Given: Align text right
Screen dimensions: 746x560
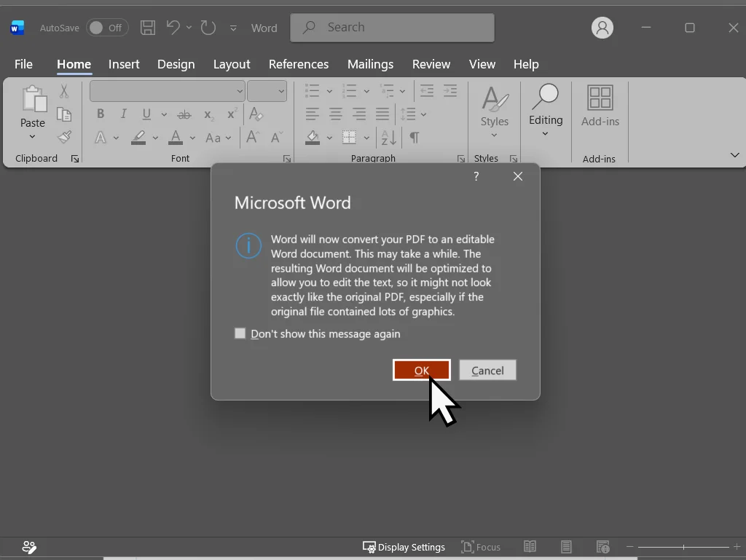Looking at the screenshot, I should pyautogui.click(x=358, y=114).
